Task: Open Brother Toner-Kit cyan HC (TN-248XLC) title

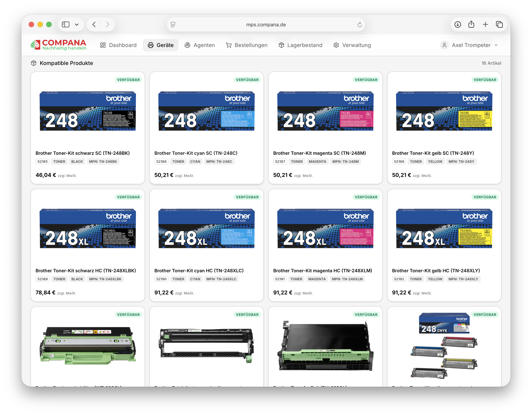Action: [x=199, y=270]
